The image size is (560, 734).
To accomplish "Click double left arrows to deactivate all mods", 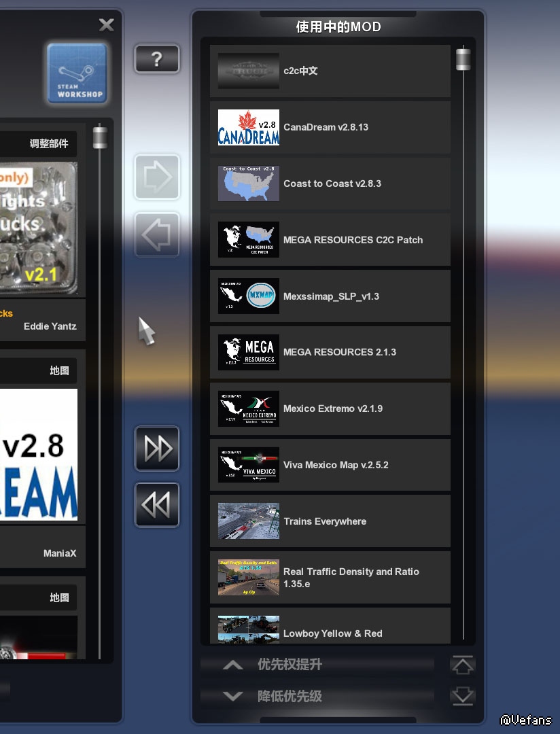I will (157, 504).
